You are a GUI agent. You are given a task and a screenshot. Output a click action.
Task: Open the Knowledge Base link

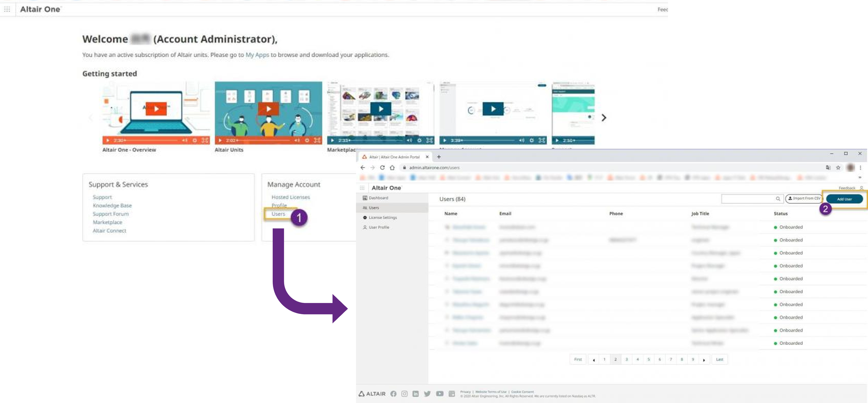pyautogui.click(x=112, y=206)
